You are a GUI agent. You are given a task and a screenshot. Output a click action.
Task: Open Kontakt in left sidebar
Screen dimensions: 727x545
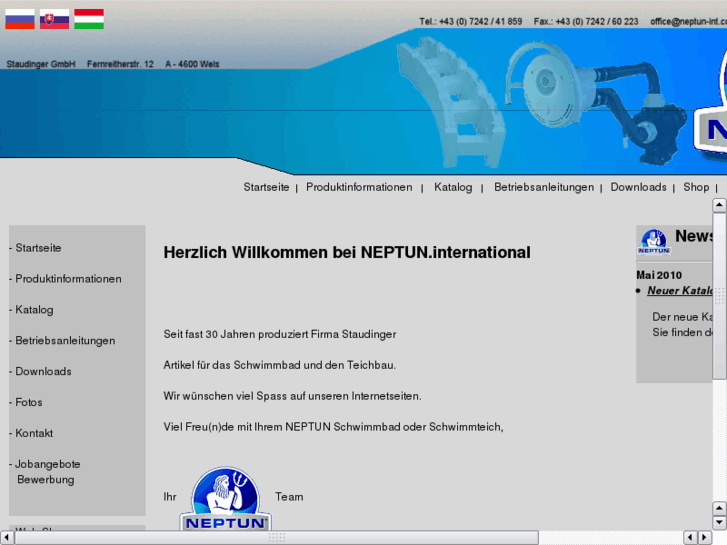pos(34,433)
